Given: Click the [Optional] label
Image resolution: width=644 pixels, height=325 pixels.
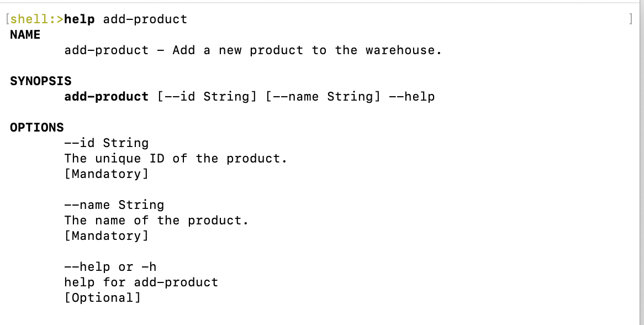Looking at the screenshot, I should 103,298.
